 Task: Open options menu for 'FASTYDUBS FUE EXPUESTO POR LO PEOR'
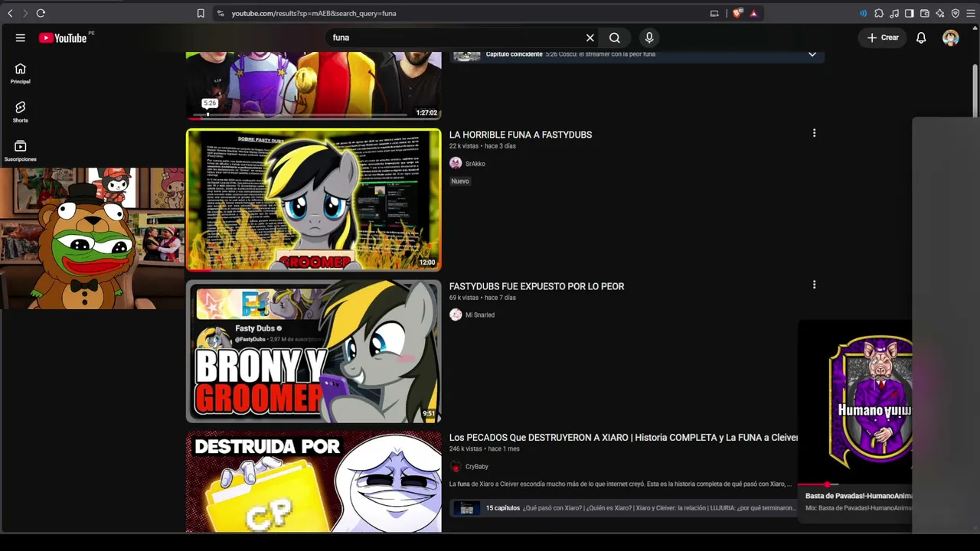[x=814, y=285]
